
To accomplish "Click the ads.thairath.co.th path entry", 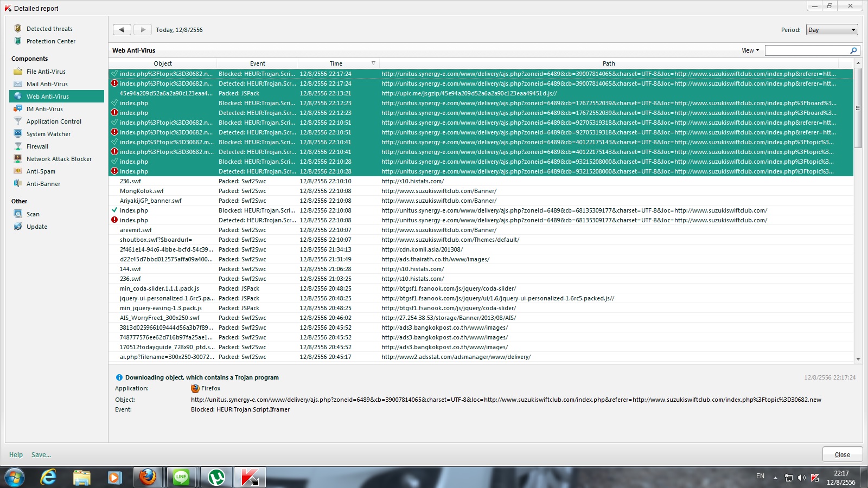I will click(x=435, y=259).
